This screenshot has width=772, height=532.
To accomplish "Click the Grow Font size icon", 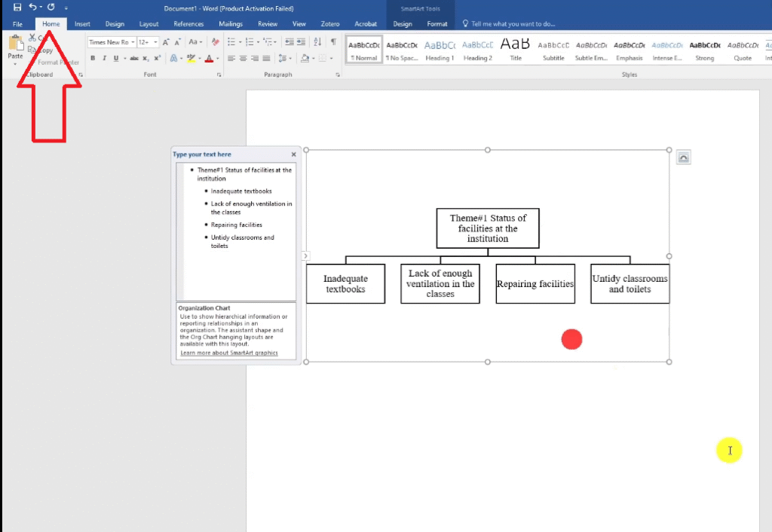I will (166, 42).
